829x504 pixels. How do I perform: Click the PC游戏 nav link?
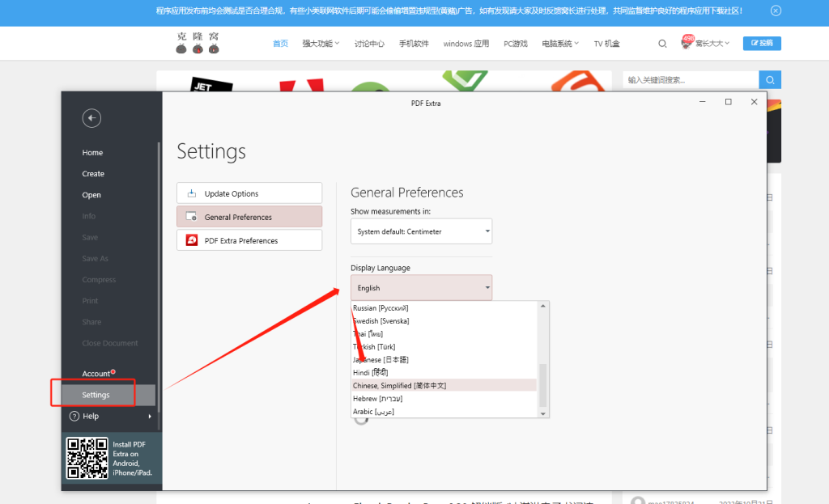(x=516, y=44)
